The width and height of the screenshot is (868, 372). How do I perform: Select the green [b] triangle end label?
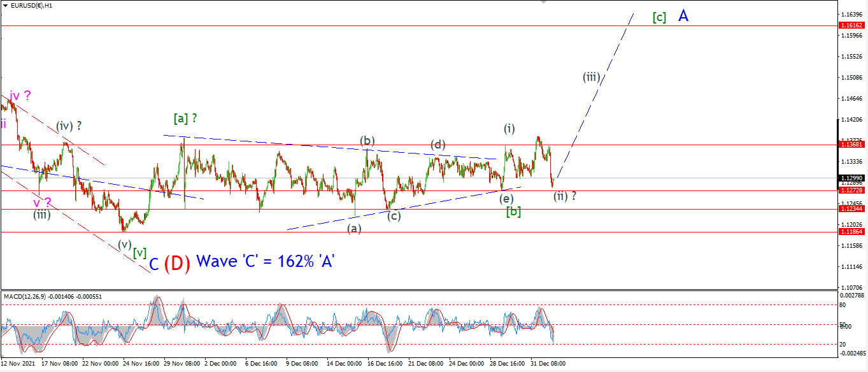click(x=513, y=211)
